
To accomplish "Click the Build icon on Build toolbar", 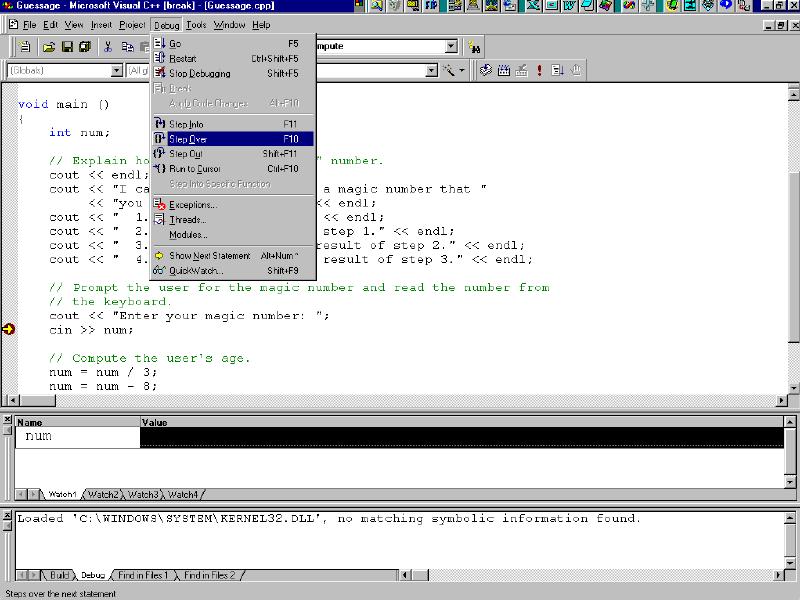I will point(504,70).
